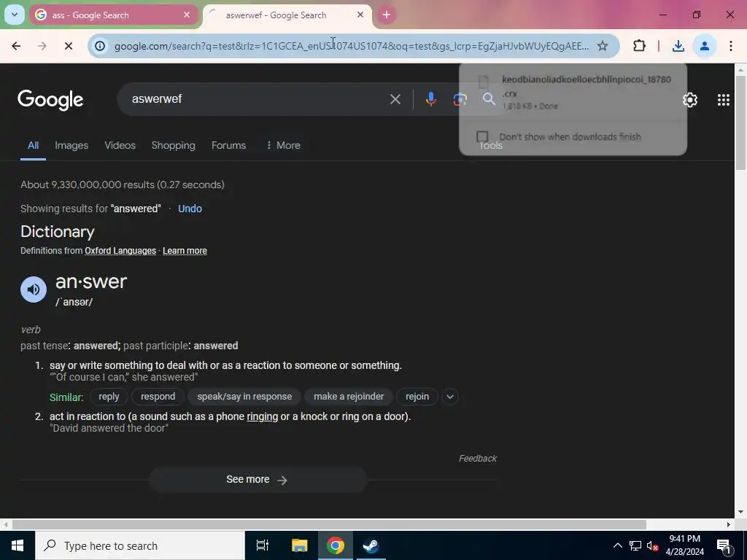Start voice search with the microphone

pos(430,99)
